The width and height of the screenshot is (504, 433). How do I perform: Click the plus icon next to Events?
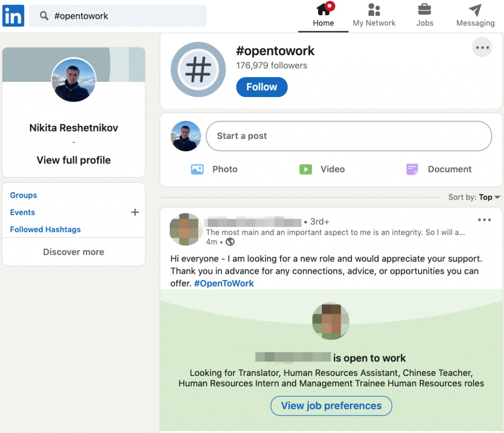(x=135, y=212)
